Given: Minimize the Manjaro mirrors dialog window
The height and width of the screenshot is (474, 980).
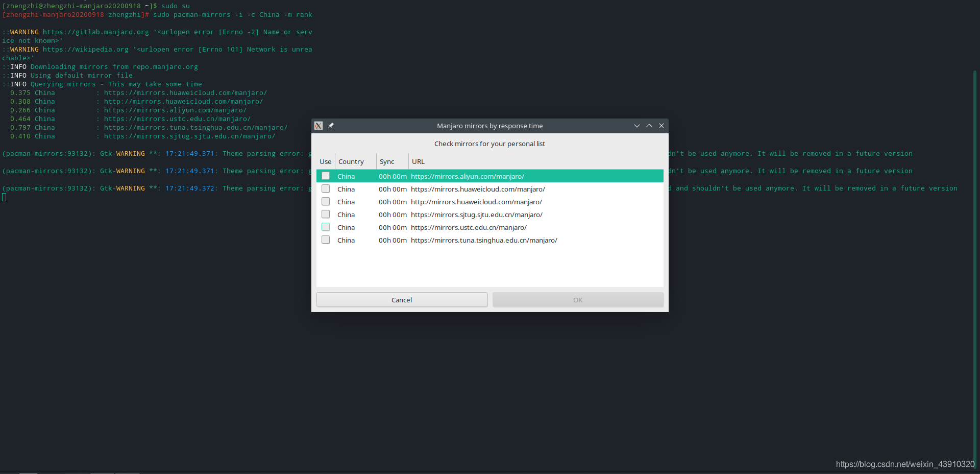Looking at the screenshot, I should point(637,126).
